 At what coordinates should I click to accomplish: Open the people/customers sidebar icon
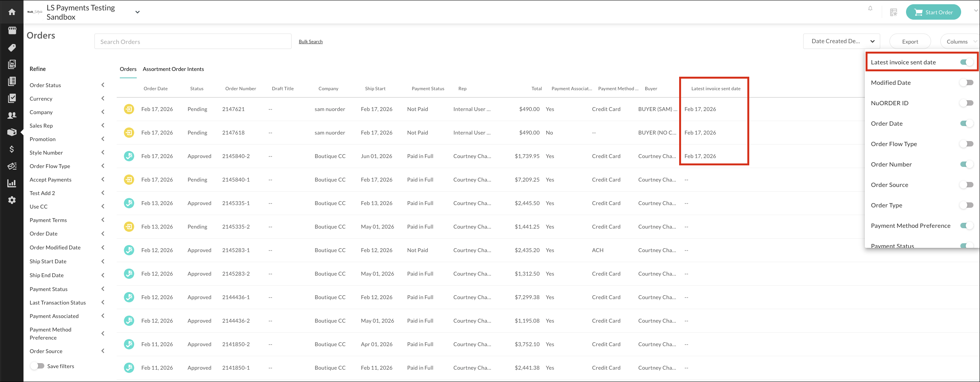[x=12, y=115]
